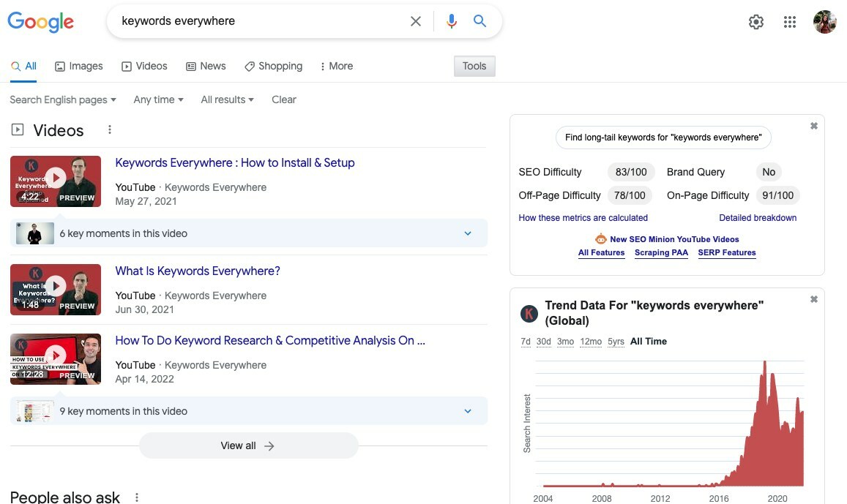Click the Keywords Everywhere K logo in Trend panel
Image resolution: width=847 pixels, height=504 pixels.
pyautogui.click(x=529, y=313)
